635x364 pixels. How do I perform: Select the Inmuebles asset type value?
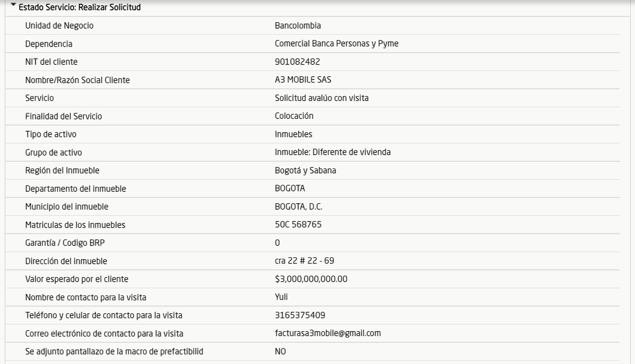click(x=293, y=134)
